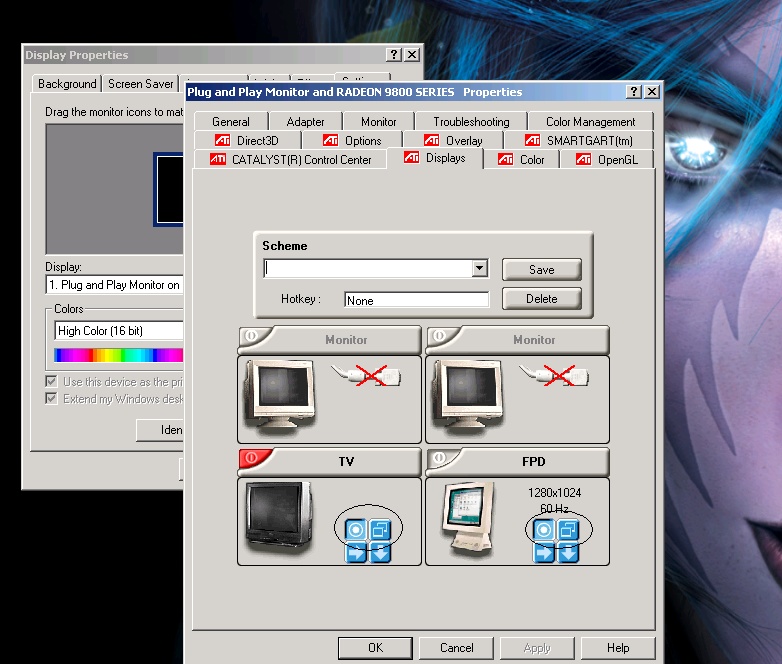Click Display Properties help question-mark button

coord(394,54)
